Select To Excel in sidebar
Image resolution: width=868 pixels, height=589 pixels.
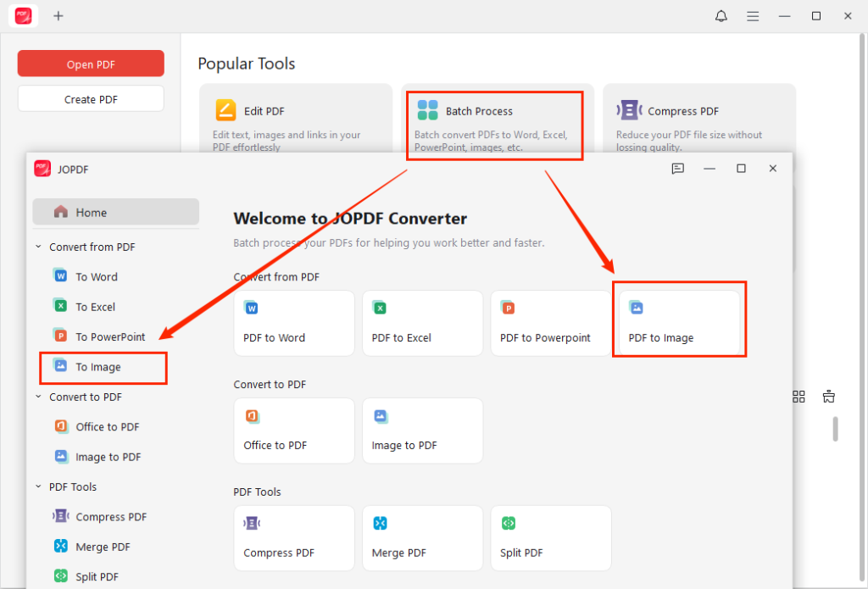click(95, 307)
